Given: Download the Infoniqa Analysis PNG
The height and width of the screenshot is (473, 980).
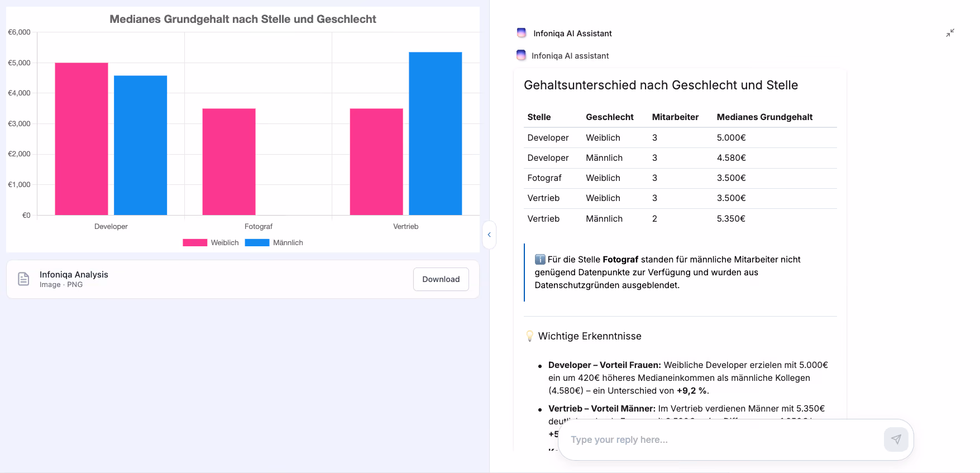Looking at the screenshot, I should (441, 279).
